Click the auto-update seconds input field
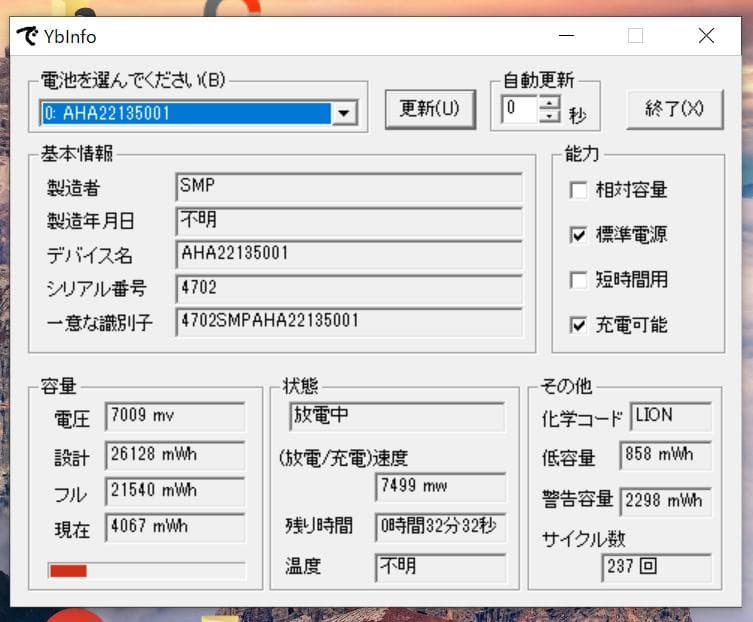 [520, 110]
